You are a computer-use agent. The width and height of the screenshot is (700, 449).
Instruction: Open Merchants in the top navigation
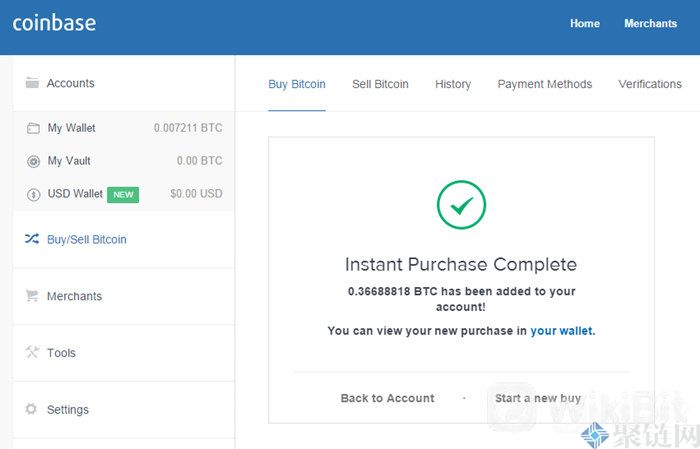click(x=650, y=23)
